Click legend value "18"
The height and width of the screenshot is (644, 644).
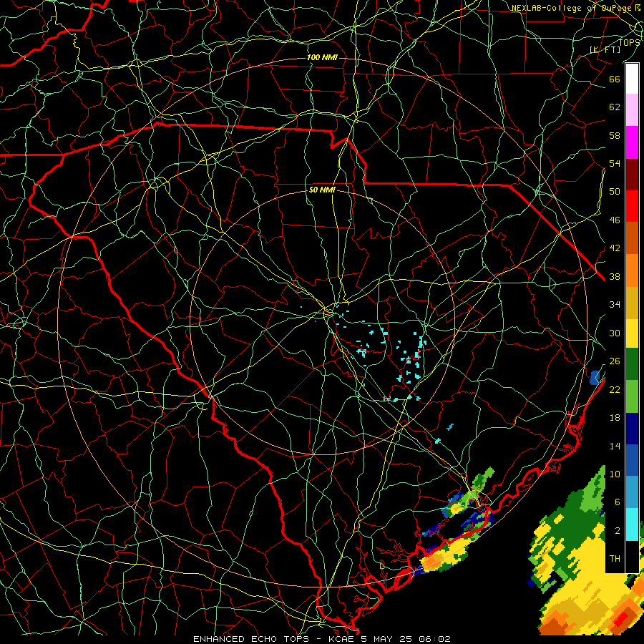615,418
